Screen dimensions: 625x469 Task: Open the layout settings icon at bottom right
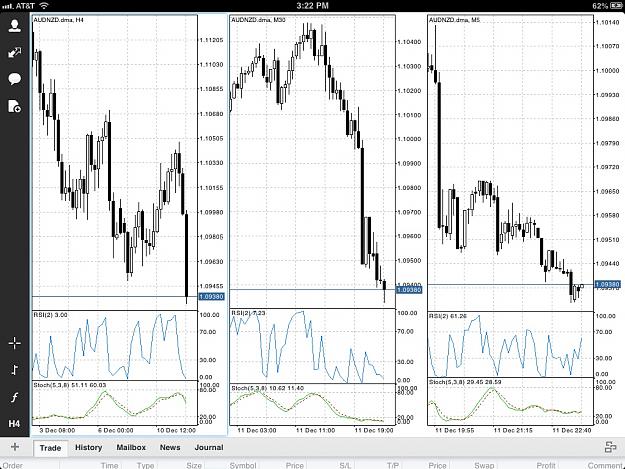(x=610, y=447)
